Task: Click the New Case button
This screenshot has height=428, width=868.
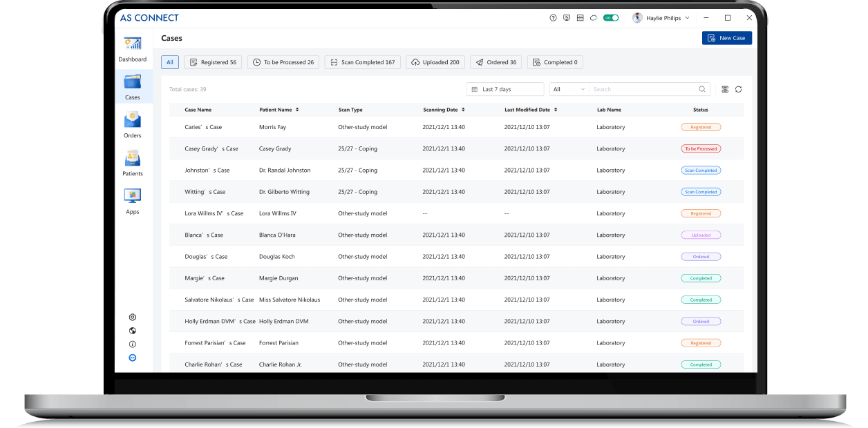Action: coord(726,38)
